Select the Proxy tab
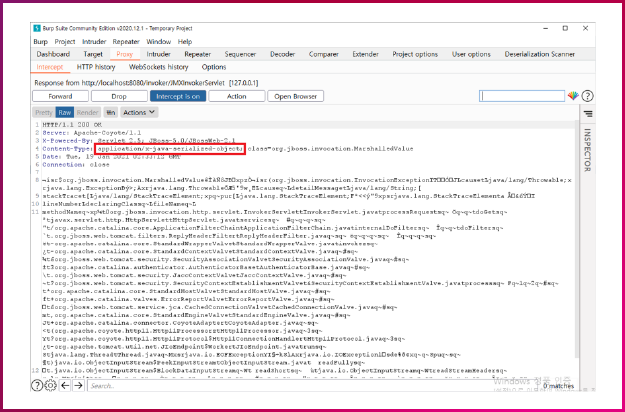Screen dimensions: 625x412 [x=124, y=54]
